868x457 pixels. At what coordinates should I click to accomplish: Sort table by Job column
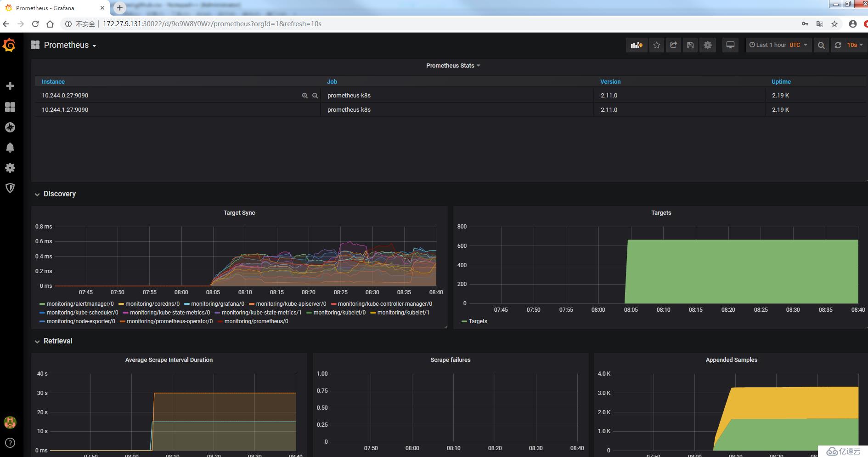[332, 82]
